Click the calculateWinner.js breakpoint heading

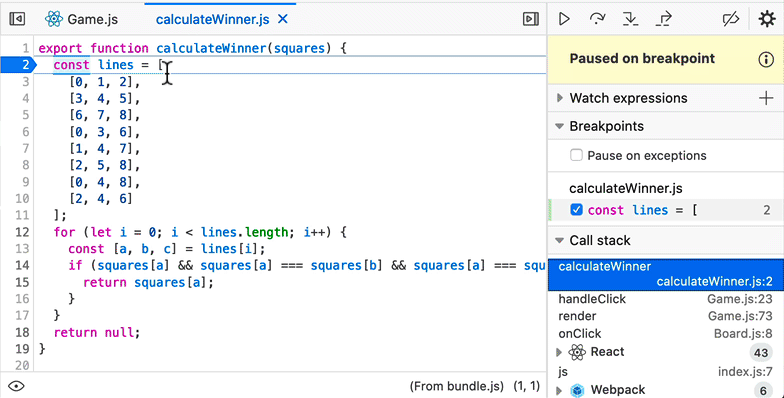626,188
